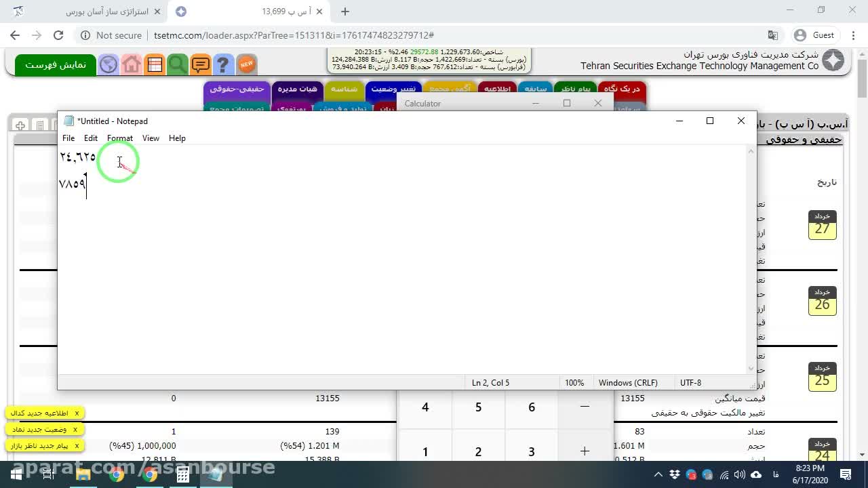Select the خرداد 27 date badge
Image resolution: width=868 pixels, height=488 pixels.
[x=823, y=225]
